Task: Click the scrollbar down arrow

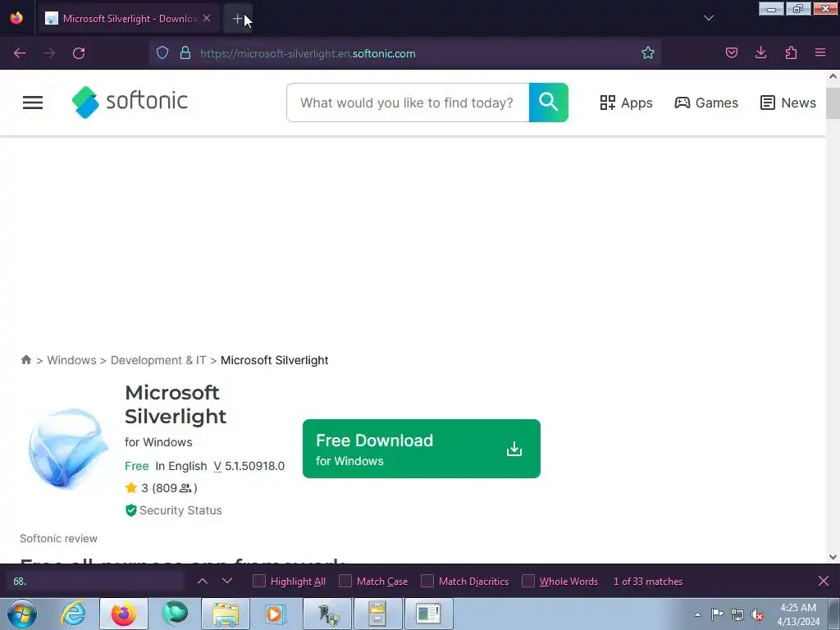Action: click(x=833, y=557)
